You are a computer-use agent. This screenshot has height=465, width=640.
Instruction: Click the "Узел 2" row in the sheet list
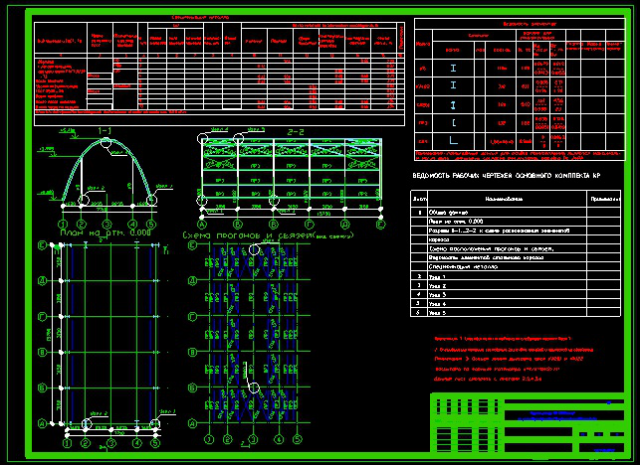pos(515,286)
